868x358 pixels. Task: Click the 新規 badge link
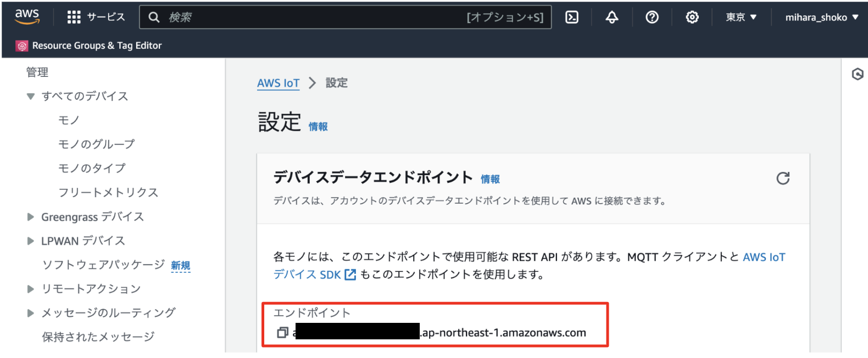[x=181, y=266]
